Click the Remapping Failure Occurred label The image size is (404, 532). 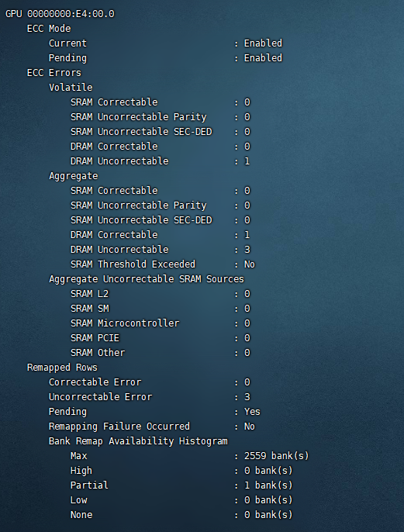point(119,427)
